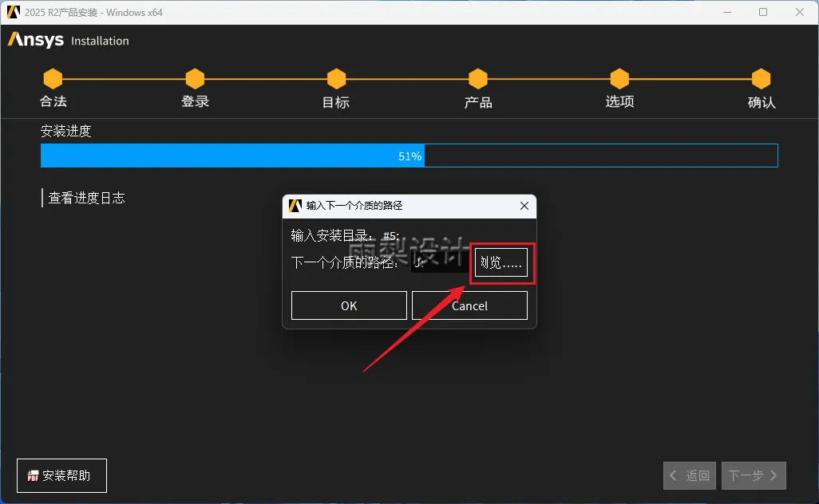Select the 选项 step hexagon

[x=619, y=79]
